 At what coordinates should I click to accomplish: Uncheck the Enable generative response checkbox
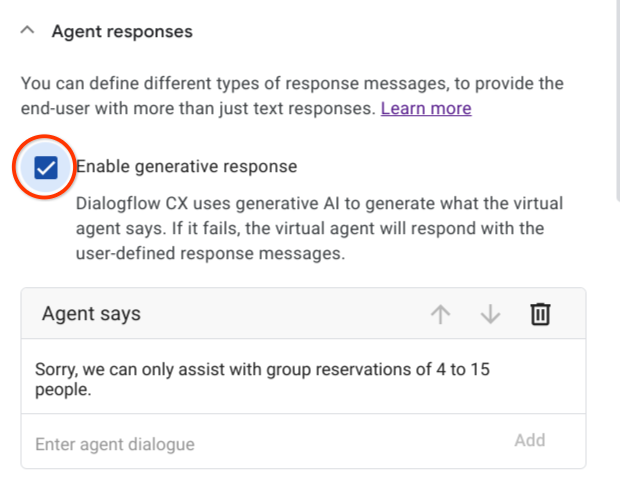point(45,167)
